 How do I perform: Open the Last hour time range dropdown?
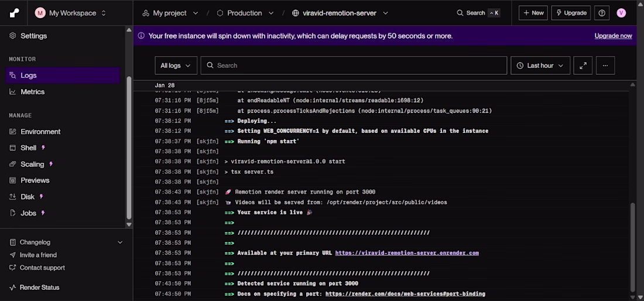pyautogui.click(x=540, y=65)
